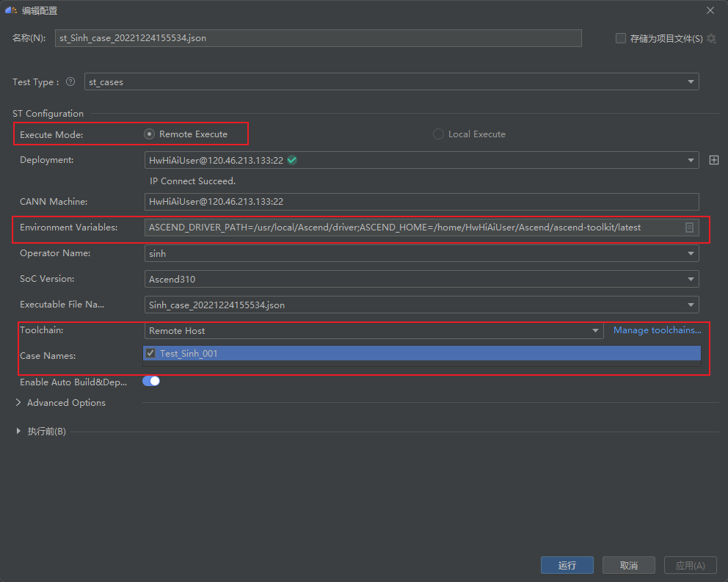
Task: Close the 编辑配置 dialog window
Action: tap(710, 10)
